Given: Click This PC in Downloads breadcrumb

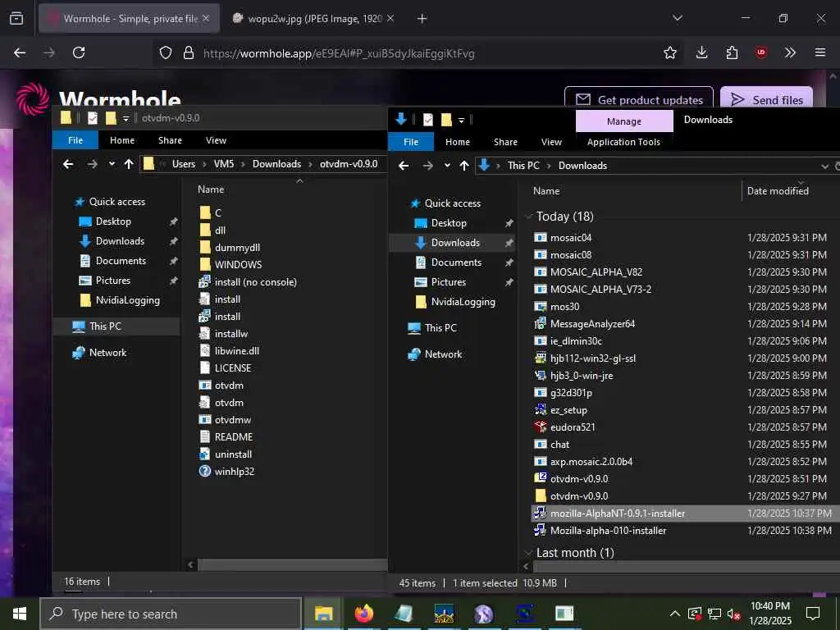Looking at the screenshot, I should pos(523,166).
